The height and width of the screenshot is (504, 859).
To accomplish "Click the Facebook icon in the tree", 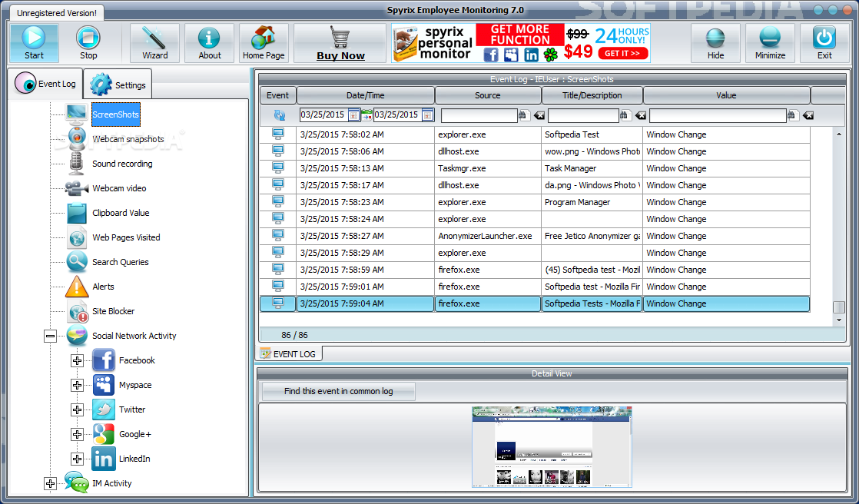I will coord(104,360).
